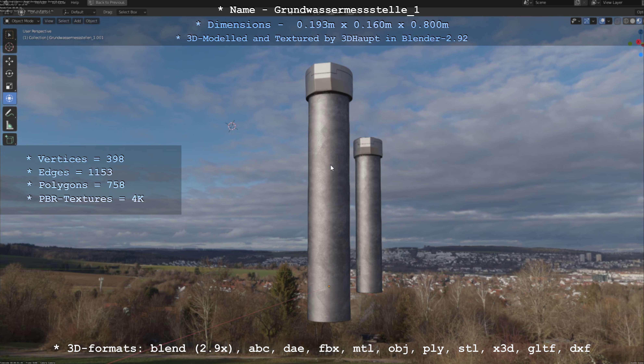Open the View menu
The width and height of the screenshot is (644, 364).
pyautogui.click(x=49, y=21)
